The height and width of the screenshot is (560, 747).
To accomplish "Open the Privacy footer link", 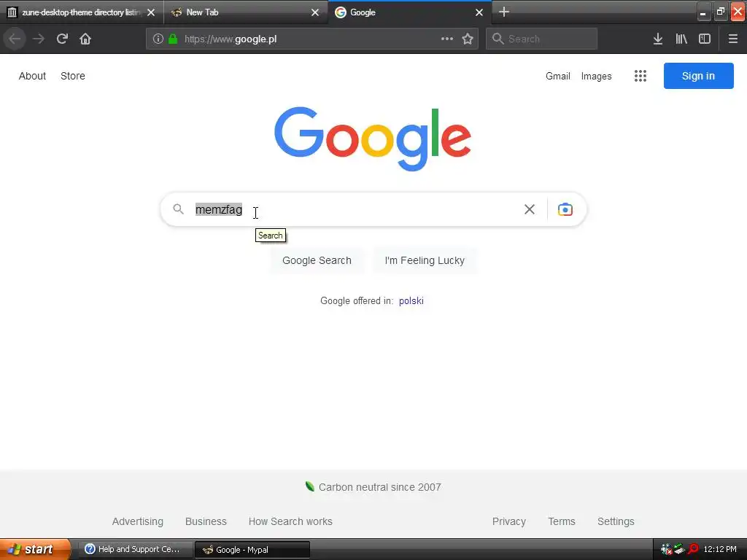I will click(508, 521).
